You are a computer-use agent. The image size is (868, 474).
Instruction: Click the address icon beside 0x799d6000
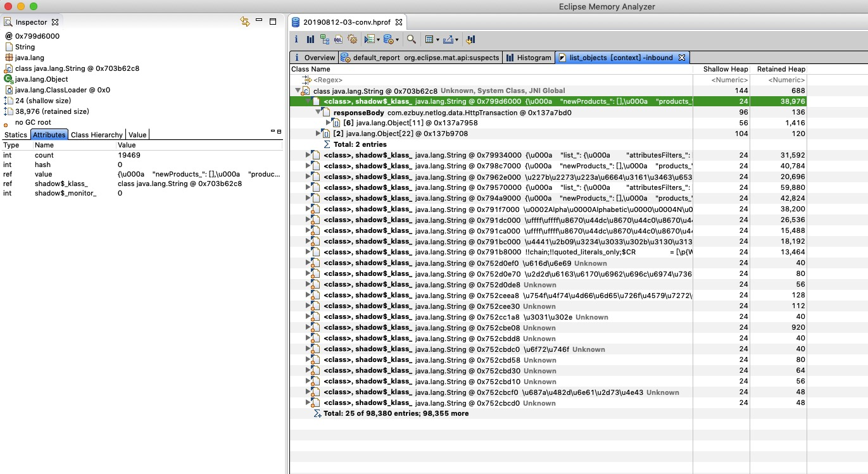9,36
